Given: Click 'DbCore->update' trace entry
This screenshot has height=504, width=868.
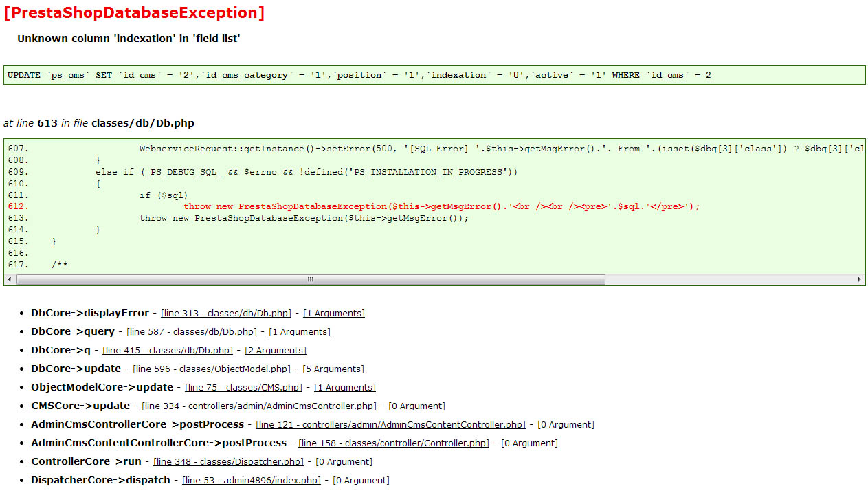Looking at the screenshot, I should point(76,369).
